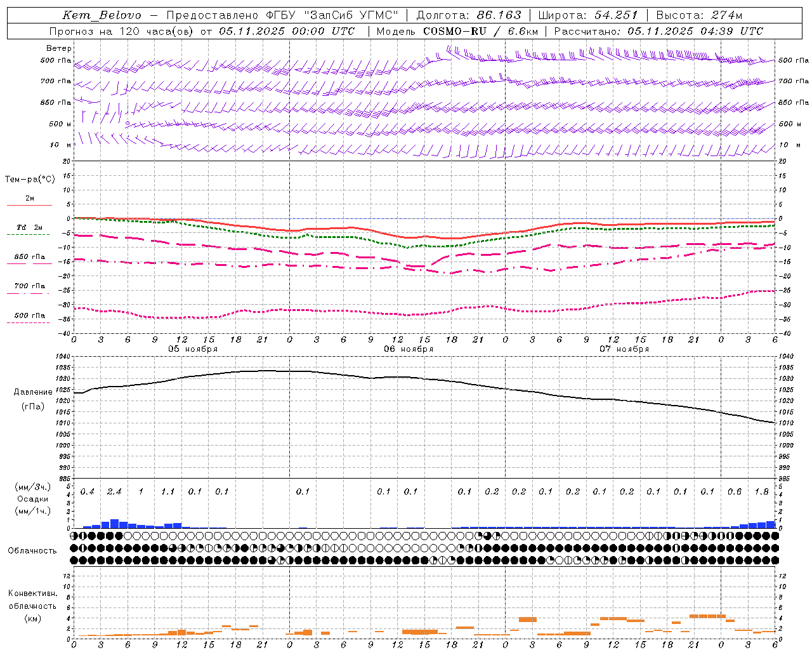Screen dimensions: 812x650
Task: Select the Тем-ра(°C) axis label
Action: coord(30,180)
